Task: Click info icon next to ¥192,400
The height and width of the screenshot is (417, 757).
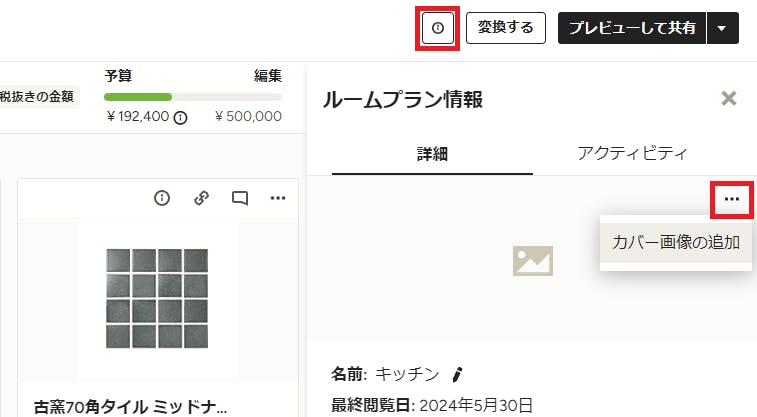Action: click(180, 118)
